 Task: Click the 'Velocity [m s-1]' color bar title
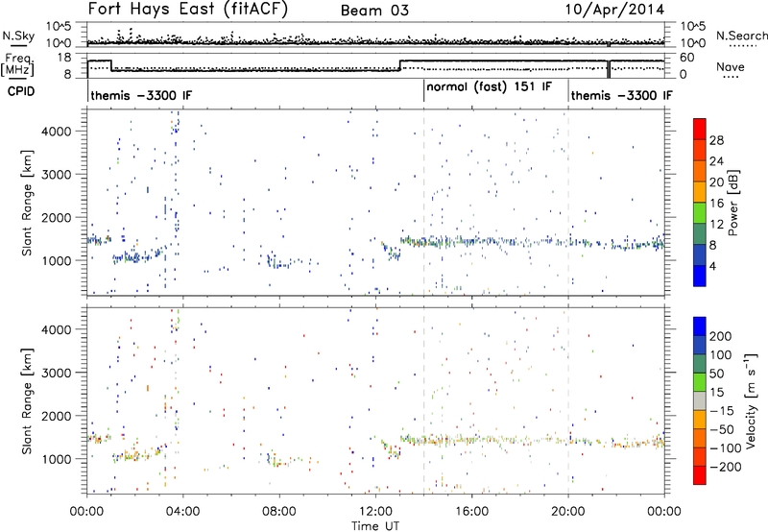[x=751, y=400]
